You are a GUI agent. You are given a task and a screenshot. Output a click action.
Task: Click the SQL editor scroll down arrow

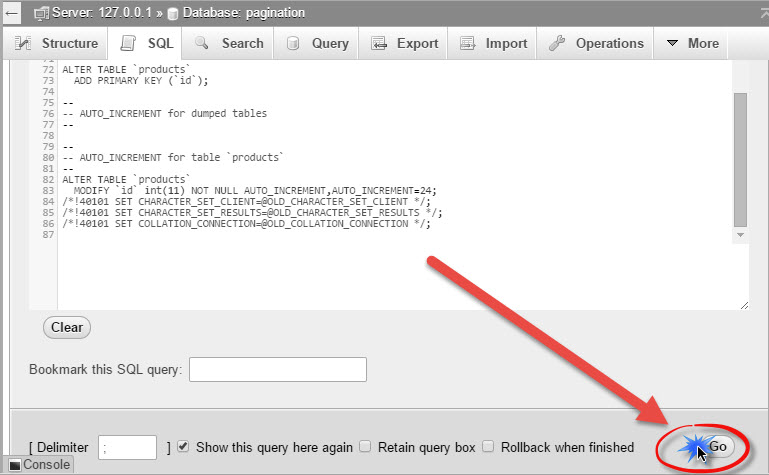pos(741,235)
